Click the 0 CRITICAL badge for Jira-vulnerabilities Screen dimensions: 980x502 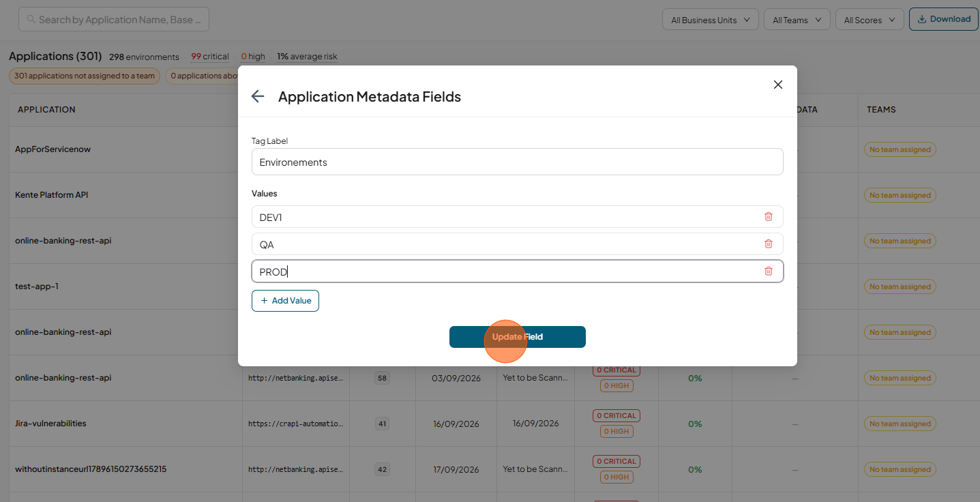pos(617,415)
